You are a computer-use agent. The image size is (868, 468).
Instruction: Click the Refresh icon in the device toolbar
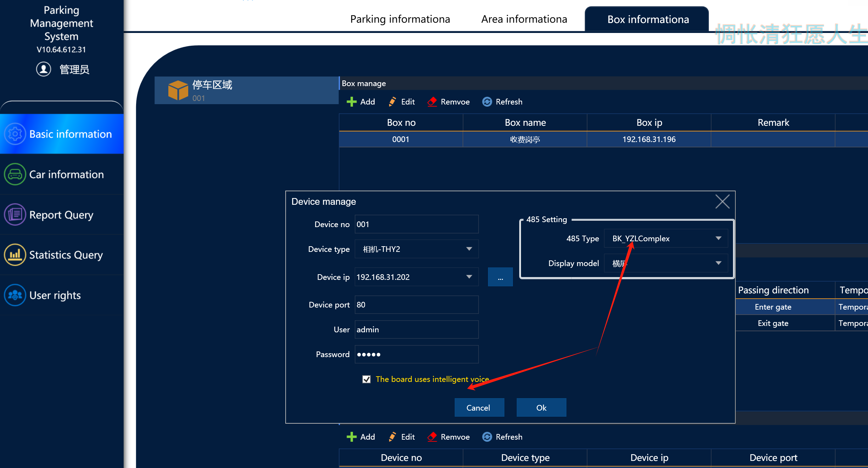click(x=487, y=437)
